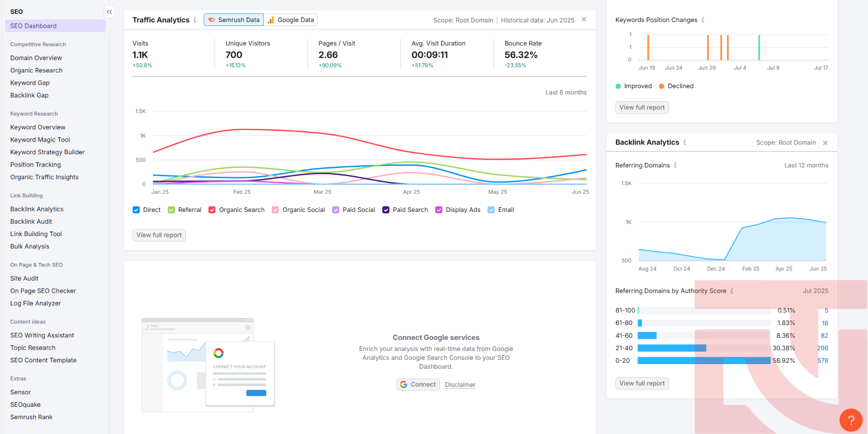Click the Bounce Rate value 56.32%

point(521,55)
